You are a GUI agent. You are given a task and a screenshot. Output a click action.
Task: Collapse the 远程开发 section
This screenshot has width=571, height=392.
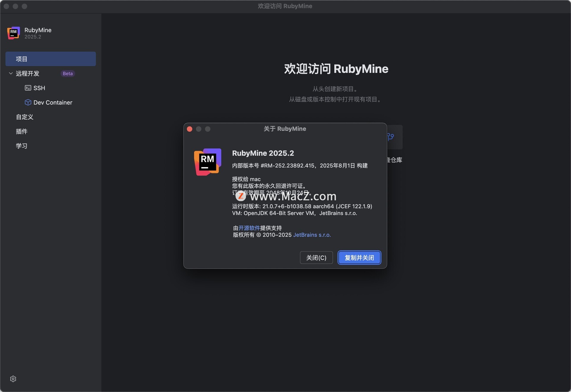click(x=11, y=73)
